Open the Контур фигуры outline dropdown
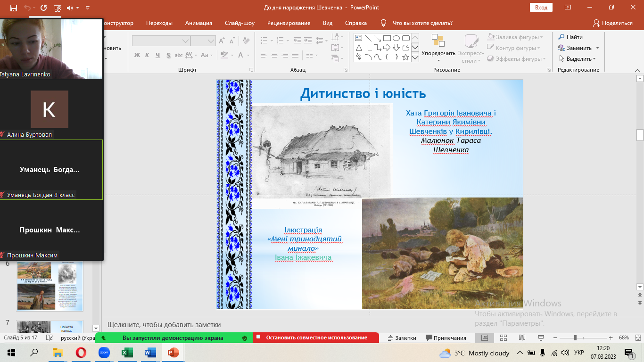Viewport: 644px width, 362px height. tap(514, 48)
